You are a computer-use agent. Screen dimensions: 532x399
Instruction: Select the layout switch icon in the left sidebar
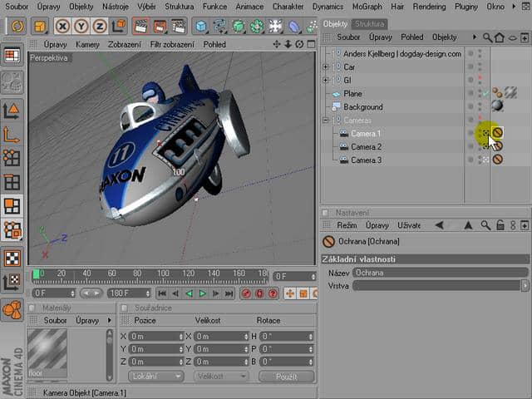(x=12, y=55)
